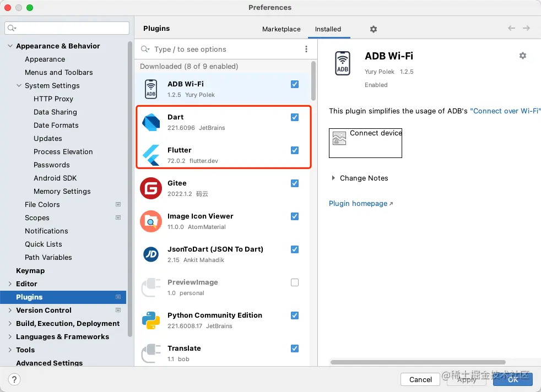Image resolution: width=541 pixels, height=392 pixels.
Task: Toggle the Gitee plugin checkbox
Action: pos(295,183)
